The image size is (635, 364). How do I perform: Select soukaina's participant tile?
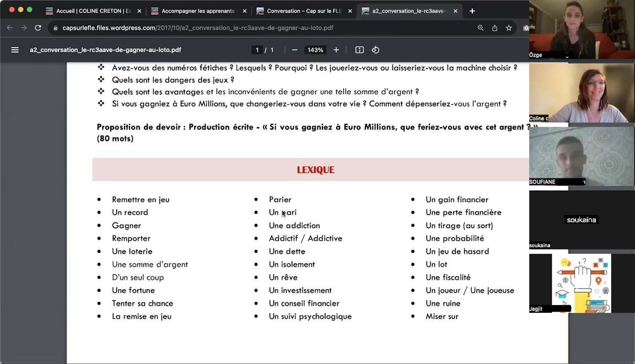pyautogui.click(x=582, y=220)
